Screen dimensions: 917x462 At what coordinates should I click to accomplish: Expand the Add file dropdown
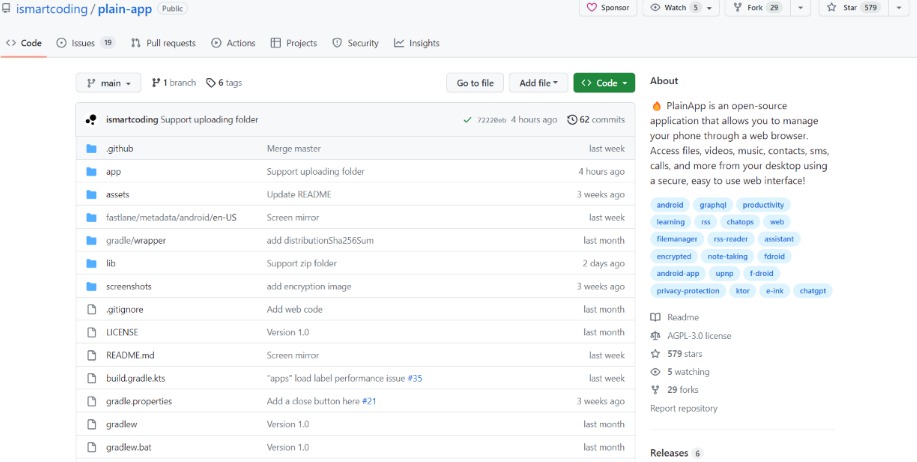pos(538,83)
